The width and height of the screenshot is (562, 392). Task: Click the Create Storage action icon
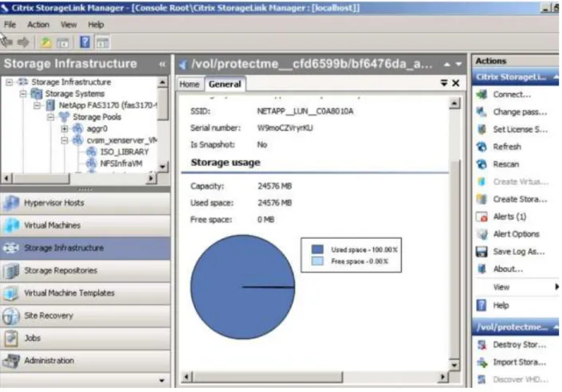pos(481,199)
